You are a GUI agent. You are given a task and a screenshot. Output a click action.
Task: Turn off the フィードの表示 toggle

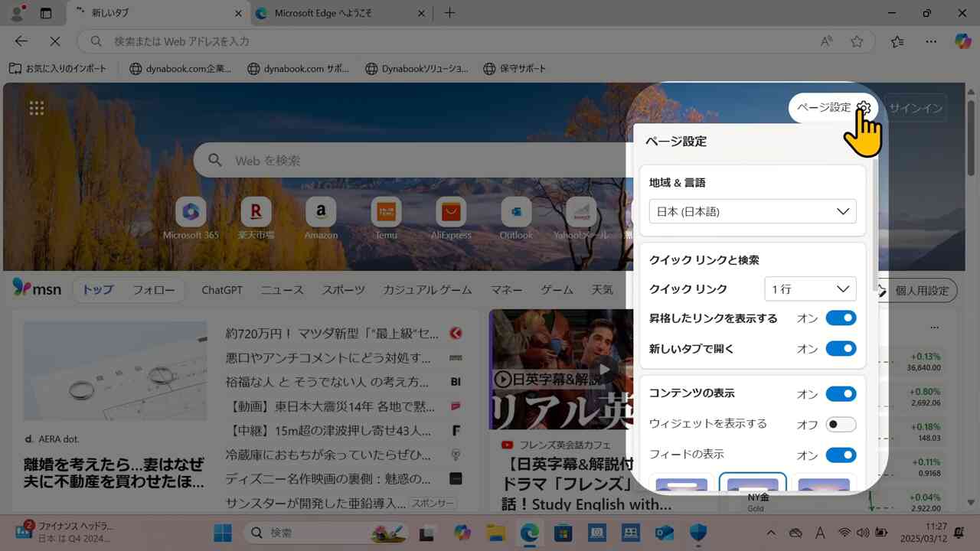(x=840, y=455)
